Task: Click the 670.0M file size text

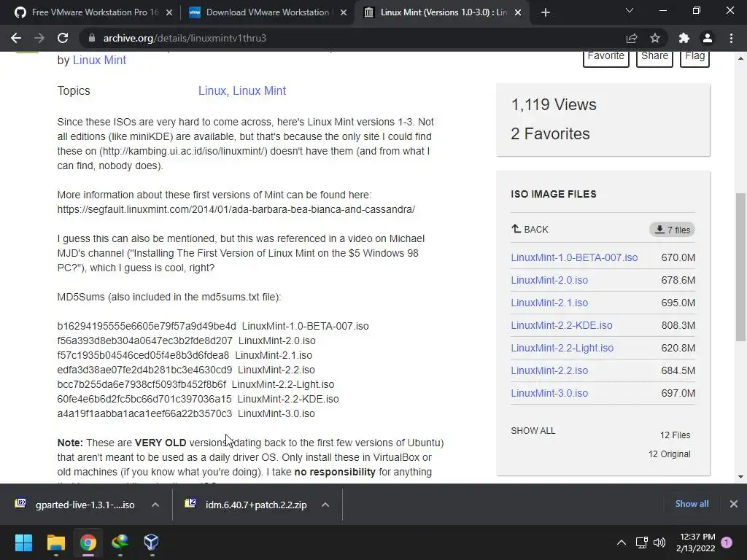Action: 678,257
